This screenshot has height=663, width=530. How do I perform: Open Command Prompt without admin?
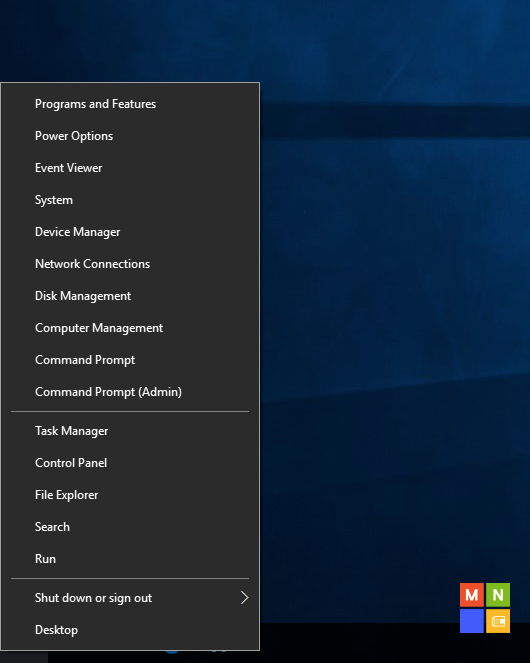point(130,360)
